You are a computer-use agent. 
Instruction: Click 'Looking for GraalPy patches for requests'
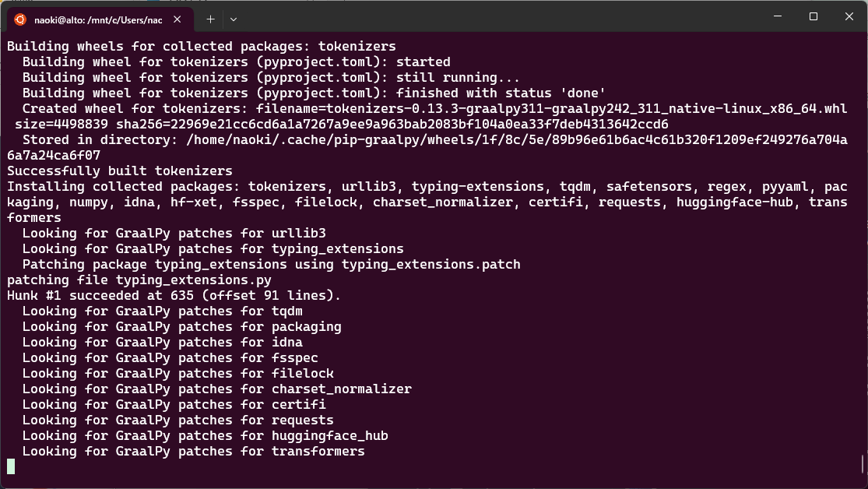point(177,420)
